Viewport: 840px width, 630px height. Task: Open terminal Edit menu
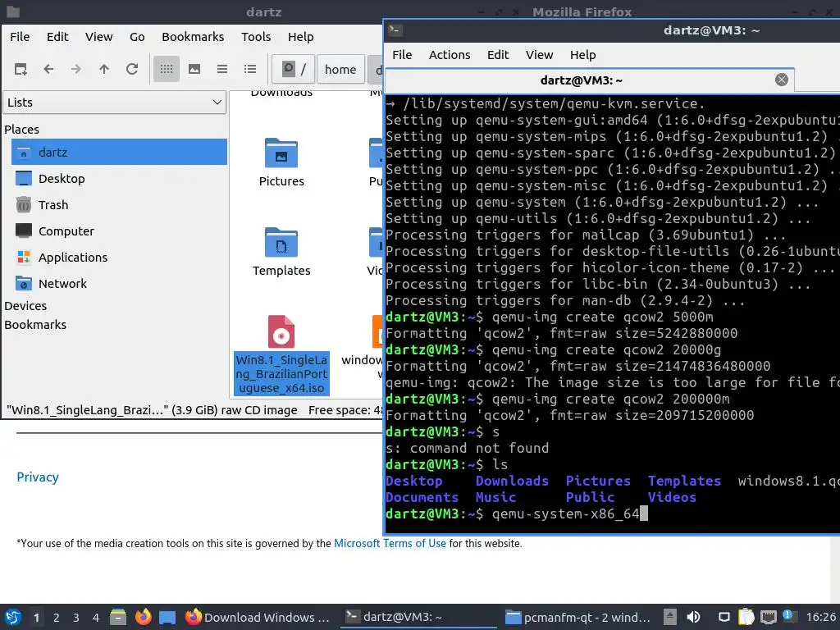coord(498,55)
